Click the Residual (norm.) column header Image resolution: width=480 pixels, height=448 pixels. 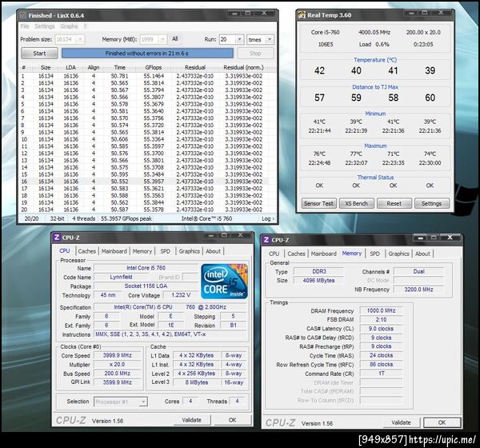243,67
